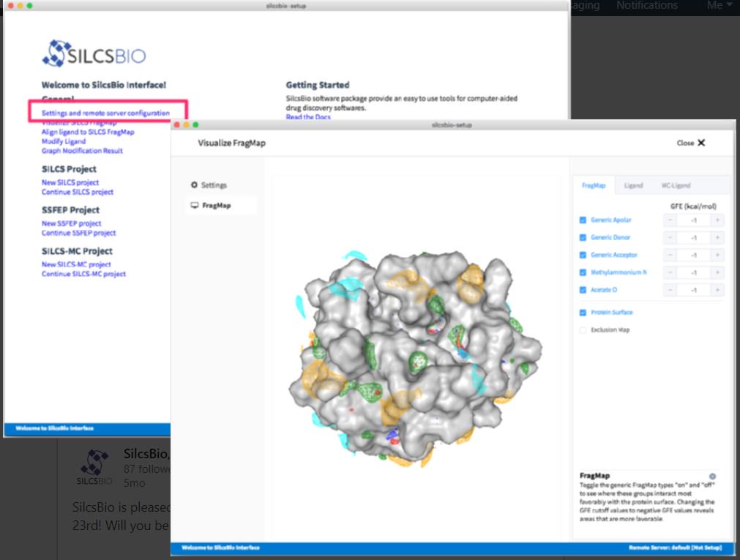Screen dimensions: 740x560
Task: Click Generic Apolar GFE value field
Action: [693, 220]
